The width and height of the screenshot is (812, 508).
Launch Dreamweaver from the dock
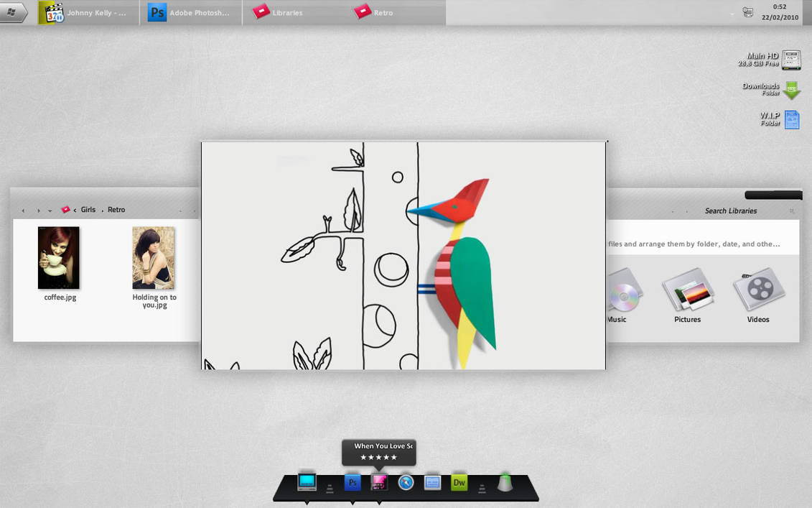459,483
